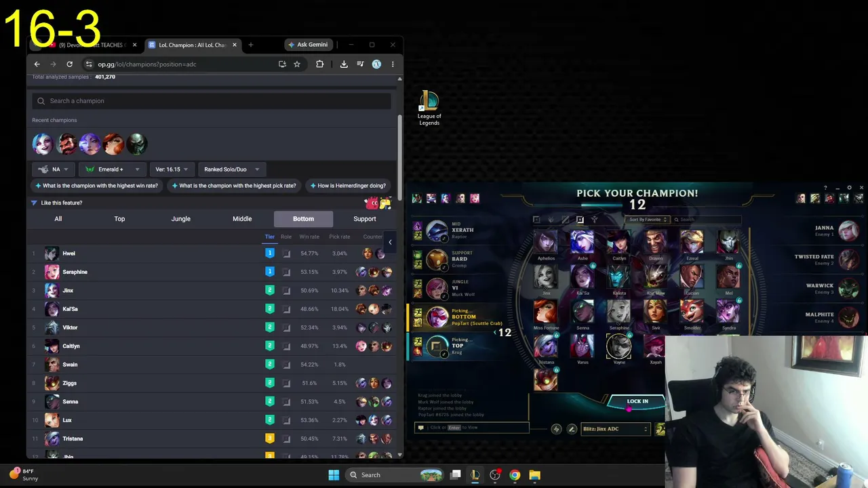Open League client settings gear
The width and height of the screenshot is (868, 488).
[x=849, y=188]
